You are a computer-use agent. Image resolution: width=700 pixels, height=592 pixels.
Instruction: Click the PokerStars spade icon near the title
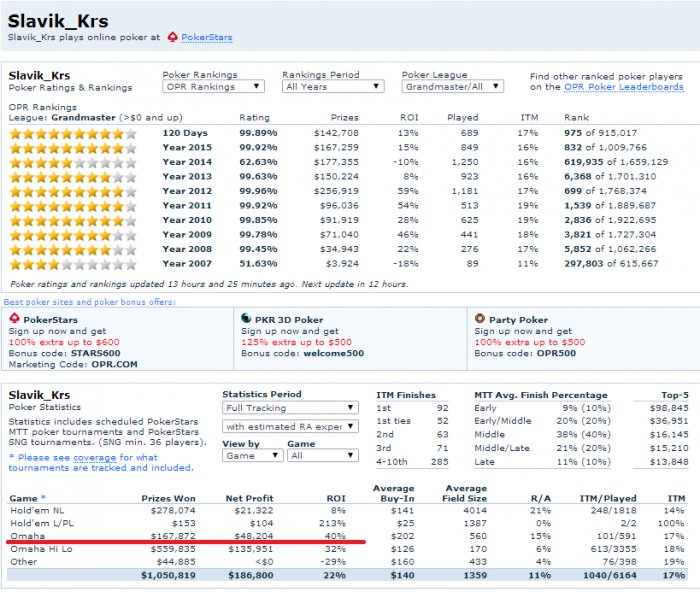172,37
